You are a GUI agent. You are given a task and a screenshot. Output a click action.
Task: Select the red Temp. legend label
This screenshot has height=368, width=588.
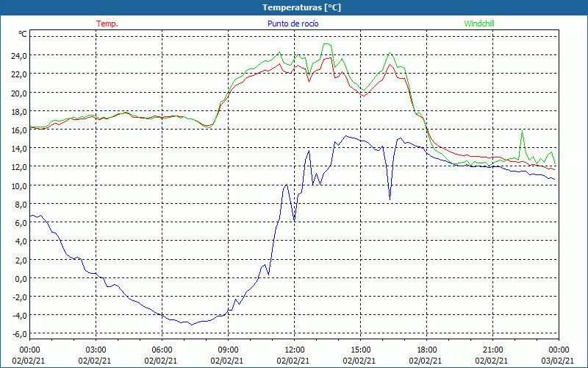point(107,24)
